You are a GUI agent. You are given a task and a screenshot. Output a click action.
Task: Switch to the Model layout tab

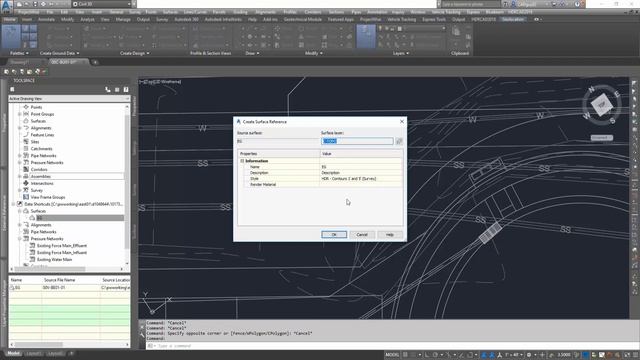[x=13, y=353]
